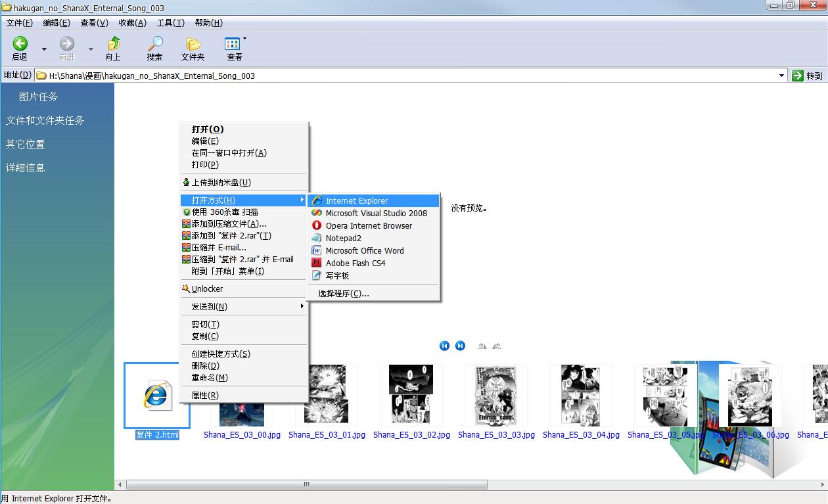Select 添加到压缩文件(A)... entry
Viewport: 828px width, 504px height.
tap(244, 224)
